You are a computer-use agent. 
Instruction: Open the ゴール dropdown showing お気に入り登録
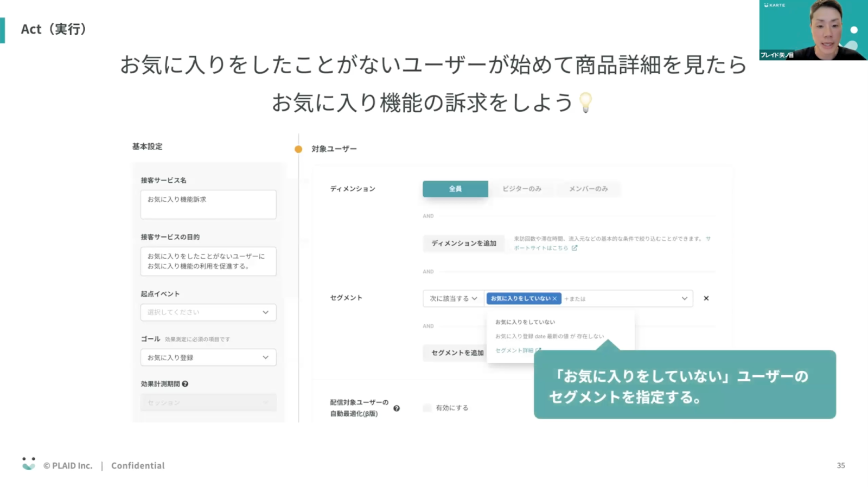tap(208, 357)
